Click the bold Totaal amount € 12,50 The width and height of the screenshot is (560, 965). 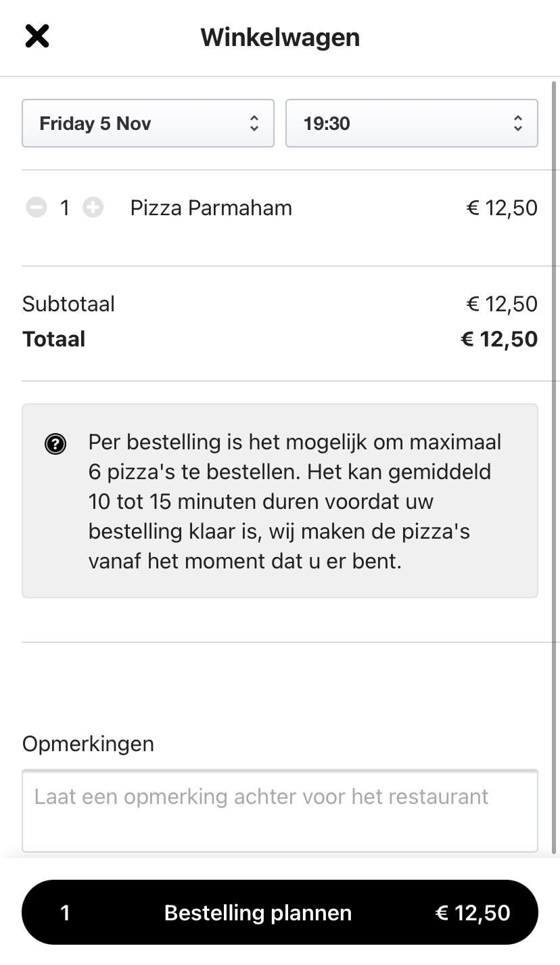click(x=499, y=339)
